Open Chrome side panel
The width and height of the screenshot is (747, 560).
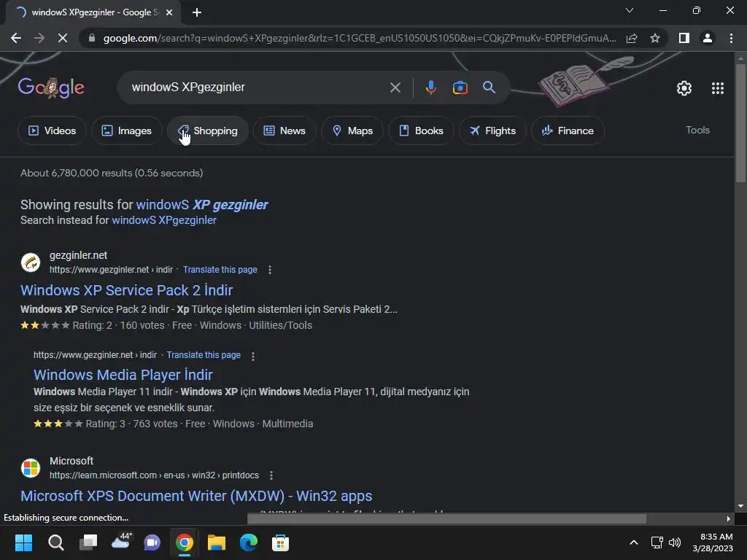tap(684, 38)
